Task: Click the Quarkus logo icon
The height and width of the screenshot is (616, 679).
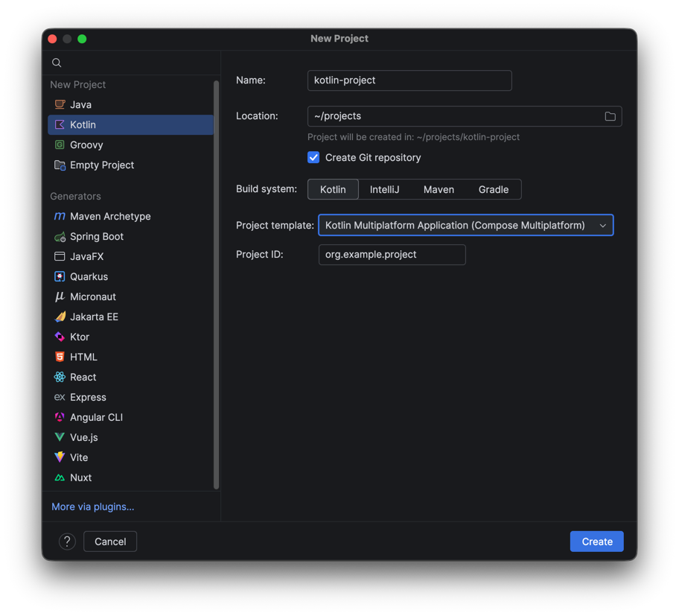Action: point(60,276)
